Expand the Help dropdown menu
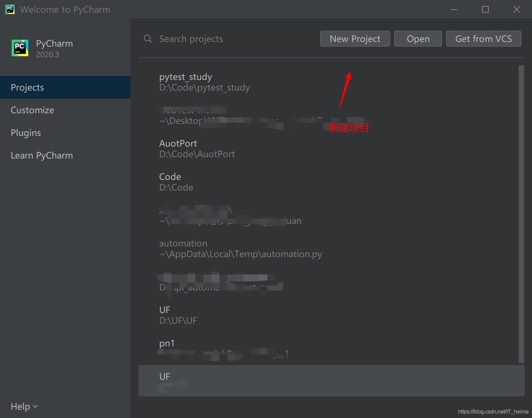Screen dimensions: 532x418 click(24, 406)
